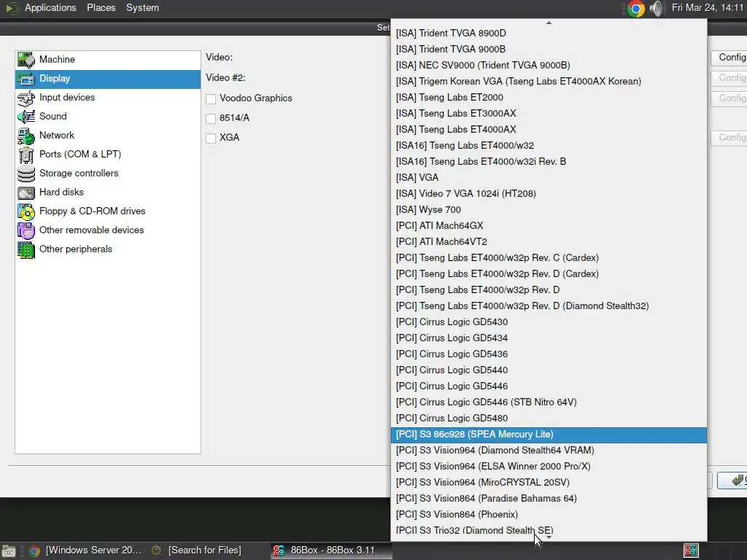Image resolution: width=747 pixels, height=560 pixels.
Task: Open Ports (COM & LPT) icon
Action: 26,155
